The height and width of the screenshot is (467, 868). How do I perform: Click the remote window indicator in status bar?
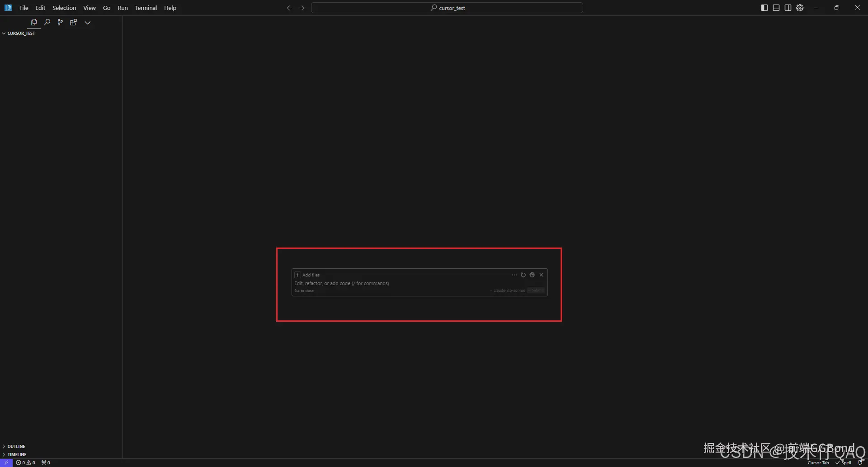(6, 462)
